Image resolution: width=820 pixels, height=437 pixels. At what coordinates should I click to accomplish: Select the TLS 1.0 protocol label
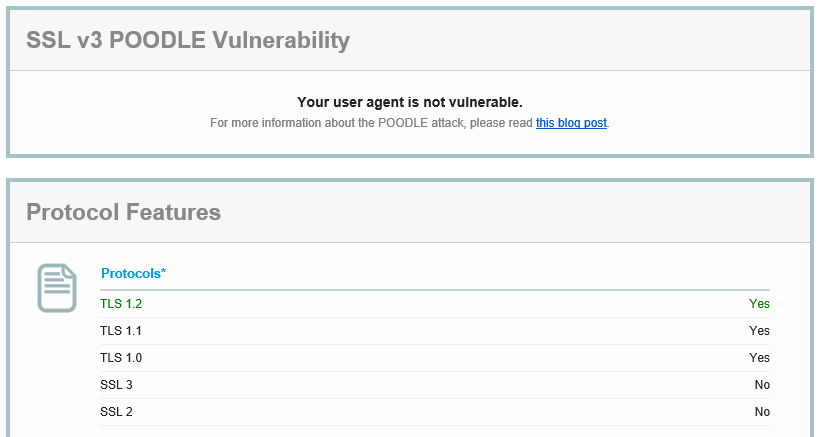(x=114, y=358)
